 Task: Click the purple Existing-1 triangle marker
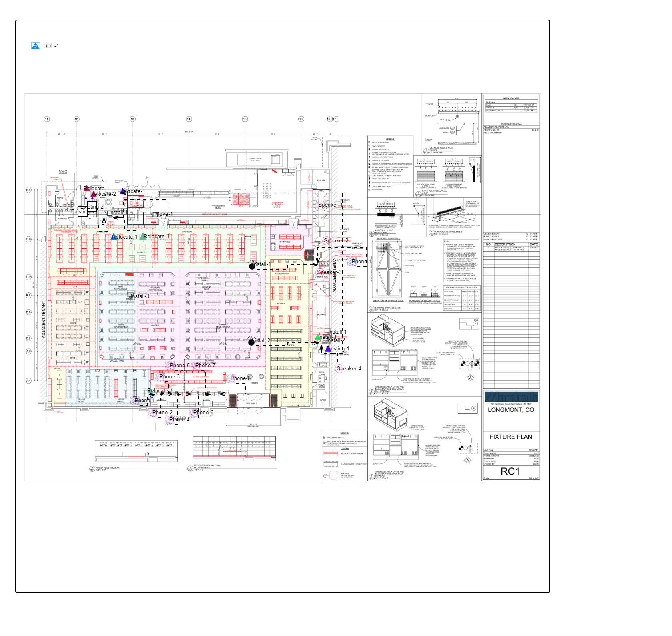point(328,348)
